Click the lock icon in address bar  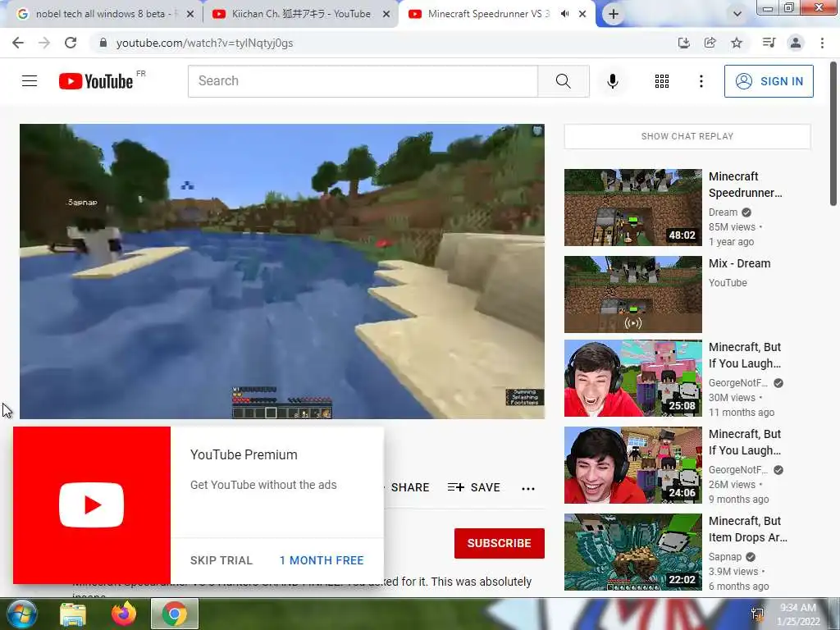103,43
